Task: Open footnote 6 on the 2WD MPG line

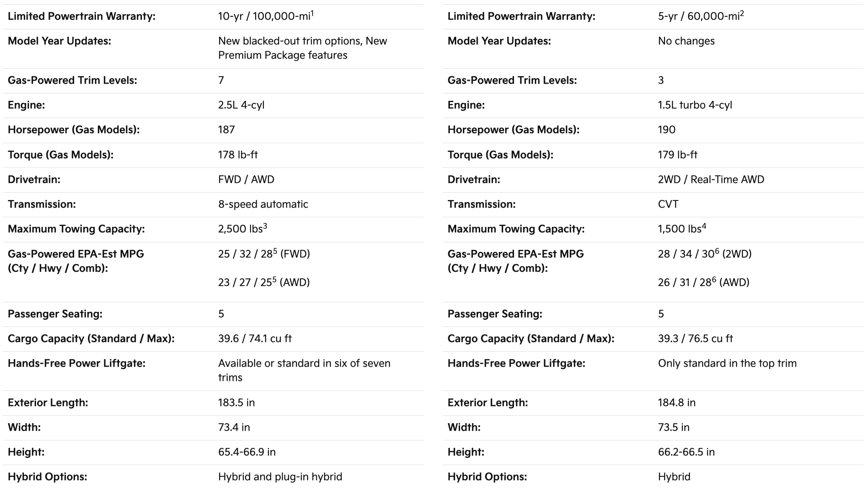Action: tap(717, 252)
